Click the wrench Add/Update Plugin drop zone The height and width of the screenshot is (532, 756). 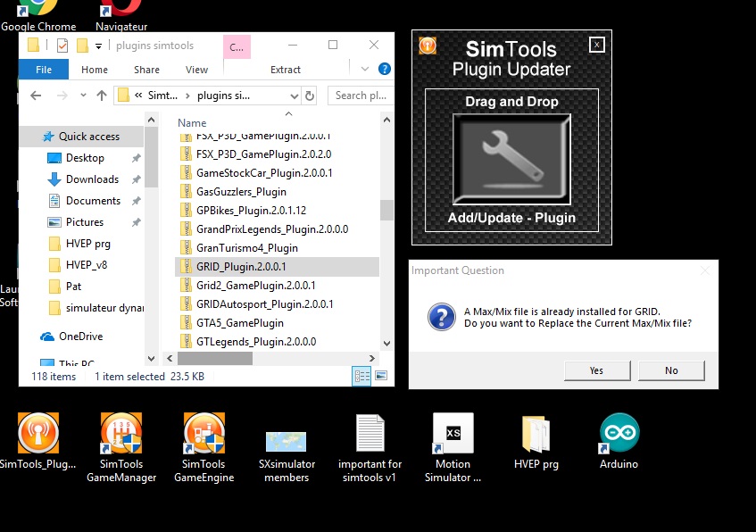point(511,159)
